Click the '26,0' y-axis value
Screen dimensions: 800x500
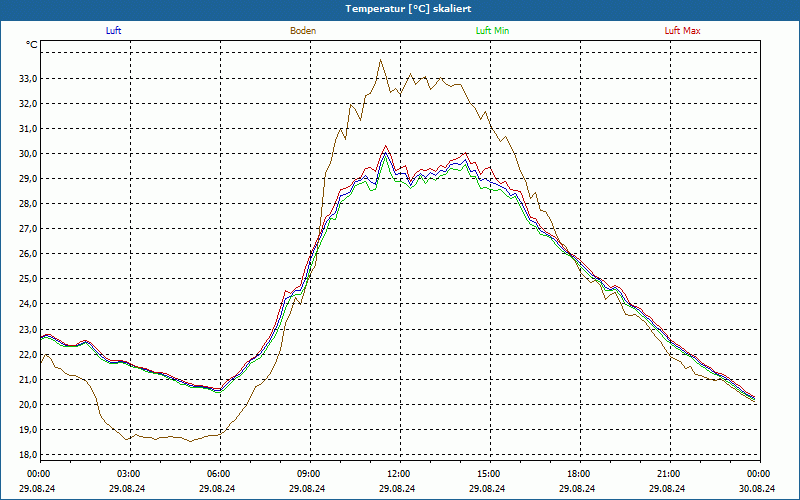28,254
